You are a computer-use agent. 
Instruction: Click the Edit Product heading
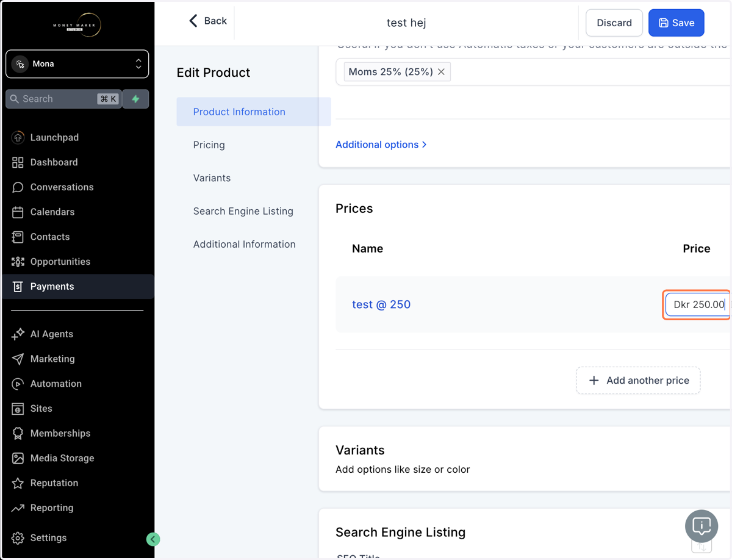click(213, 73)
